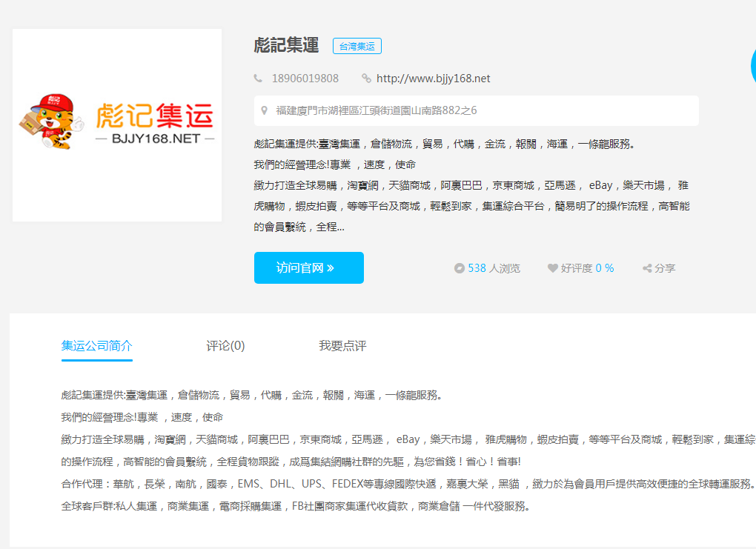Click the 访问官网 button
This screenshot has height=549, width=756.
coord(309,268)
